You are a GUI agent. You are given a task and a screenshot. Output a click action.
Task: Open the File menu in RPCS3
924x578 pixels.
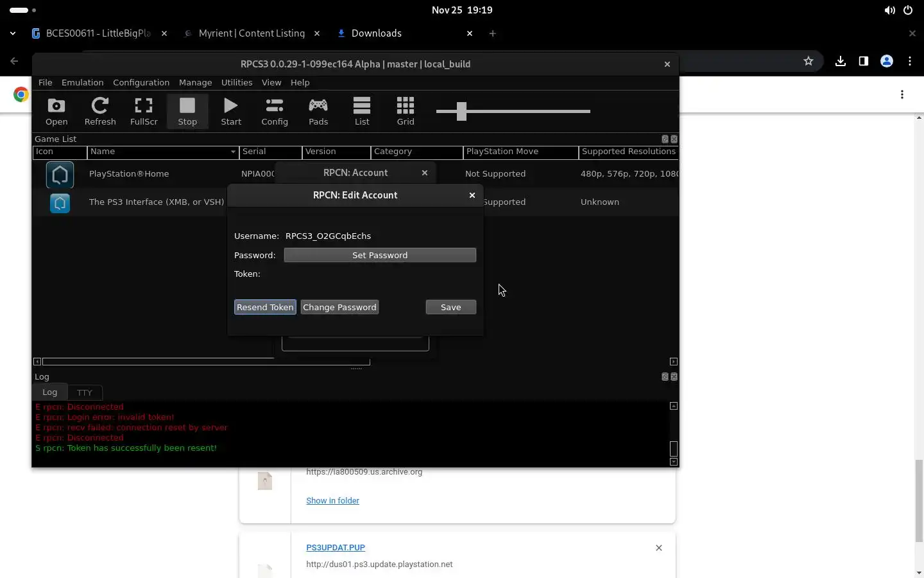coord(46,83)
